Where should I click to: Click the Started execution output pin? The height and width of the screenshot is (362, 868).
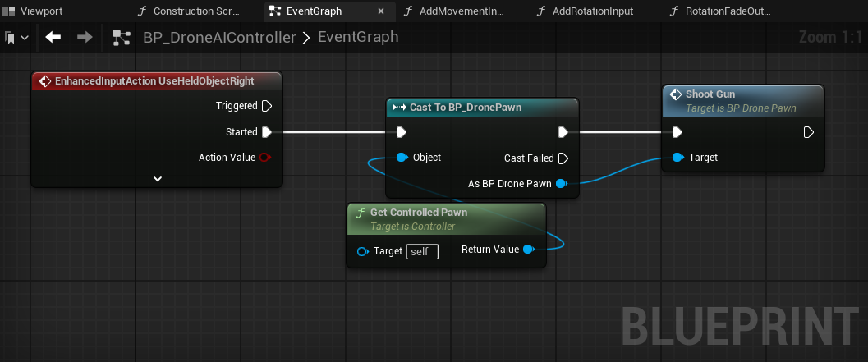266,131
